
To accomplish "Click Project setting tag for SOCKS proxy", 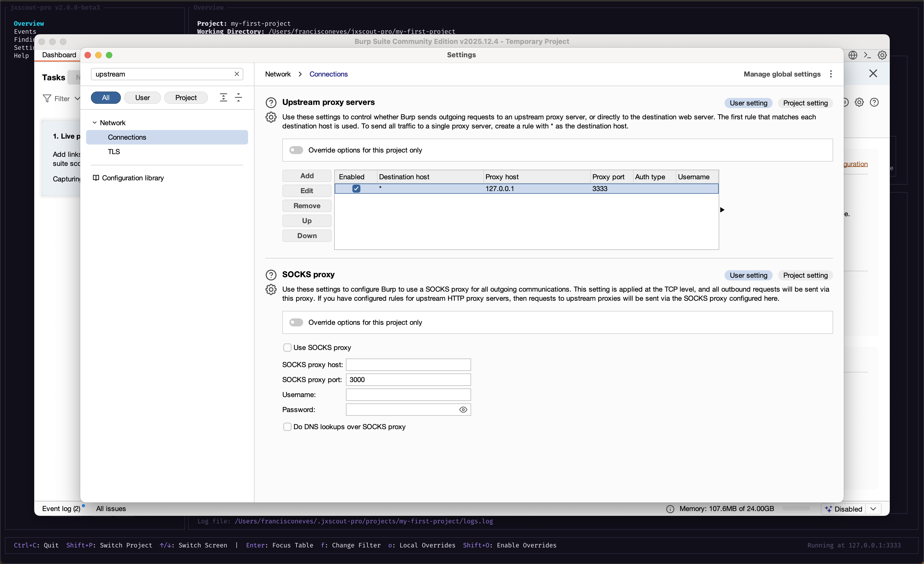I will pos(806,275).
